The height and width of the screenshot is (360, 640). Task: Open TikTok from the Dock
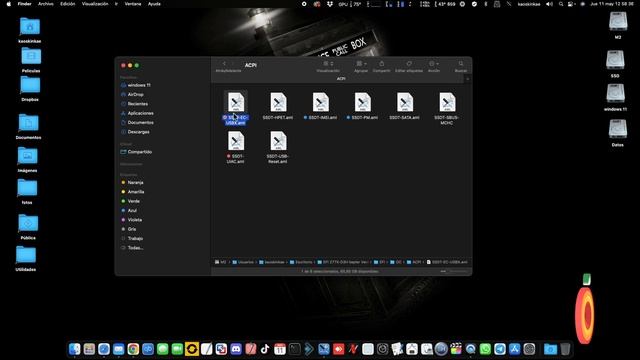[265, 349]
